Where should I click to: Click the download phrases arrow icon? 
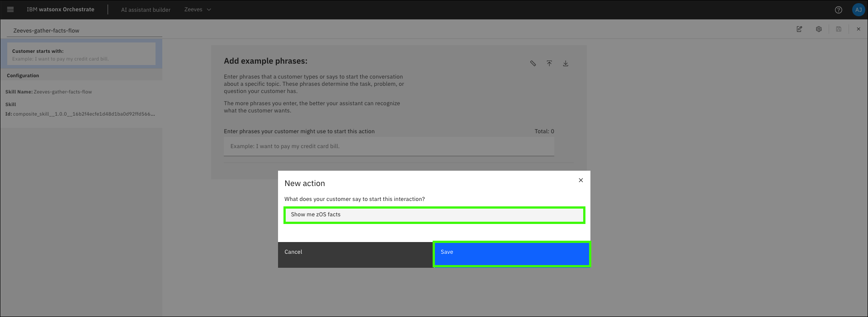tap(566, 64)
